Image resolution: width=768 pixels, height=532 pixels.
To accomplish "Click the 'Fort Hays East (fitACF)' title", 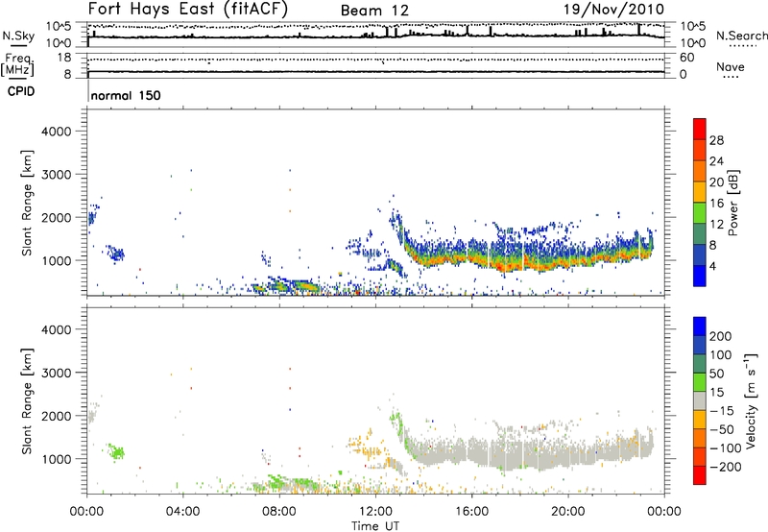I will 187,10.
